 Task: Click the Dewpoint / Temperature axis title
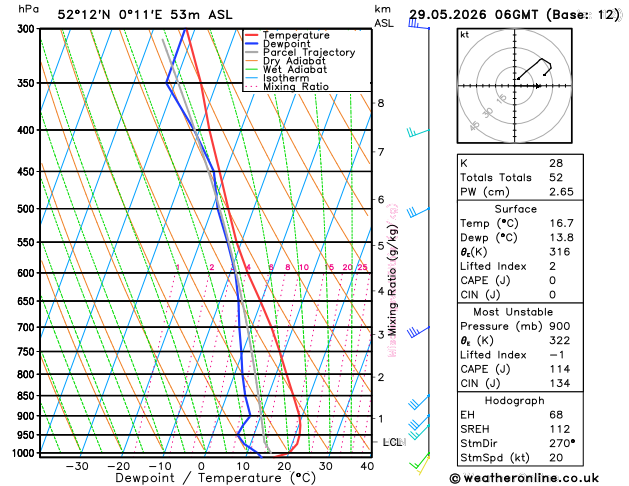(215, 478)
